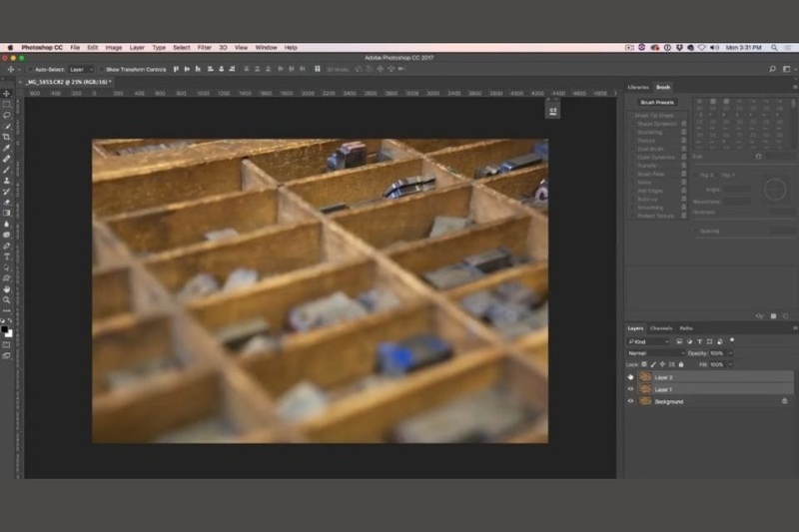Click the Brush Presets button
The height and width of the screenshot is (532, 799).
(x=657, y=103)
